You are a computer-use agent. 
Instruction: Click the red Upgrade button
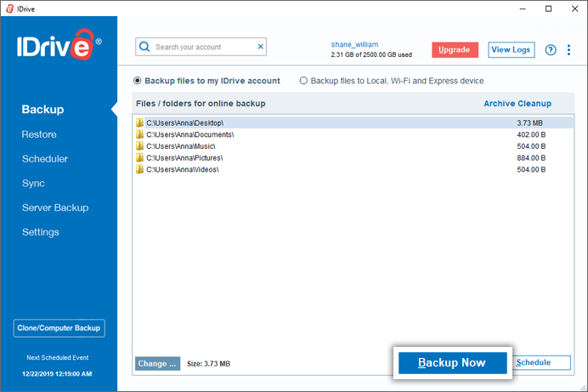pos(455,49)
